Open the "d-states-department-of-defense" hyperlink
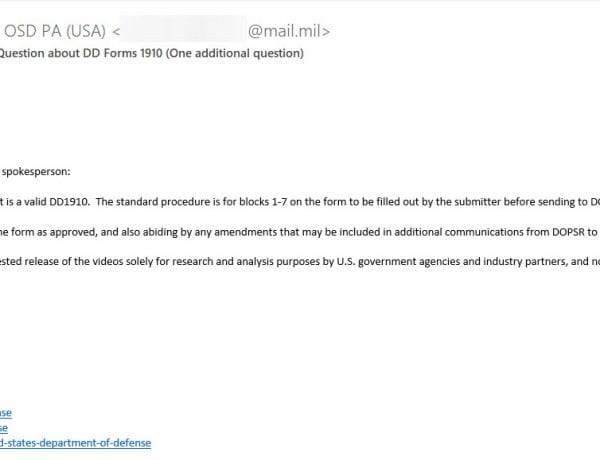The width and height of the screenshot is (600, 460). tap(75, 443)
